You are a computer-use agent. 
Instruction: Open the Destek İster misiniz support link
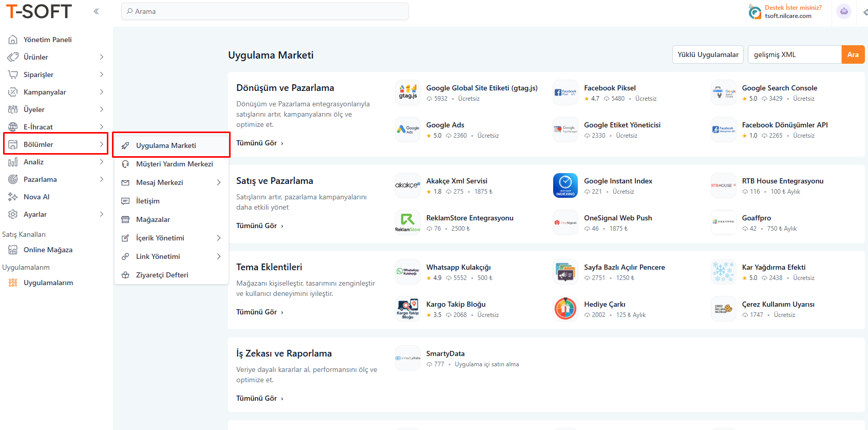[x=793, y=8]
